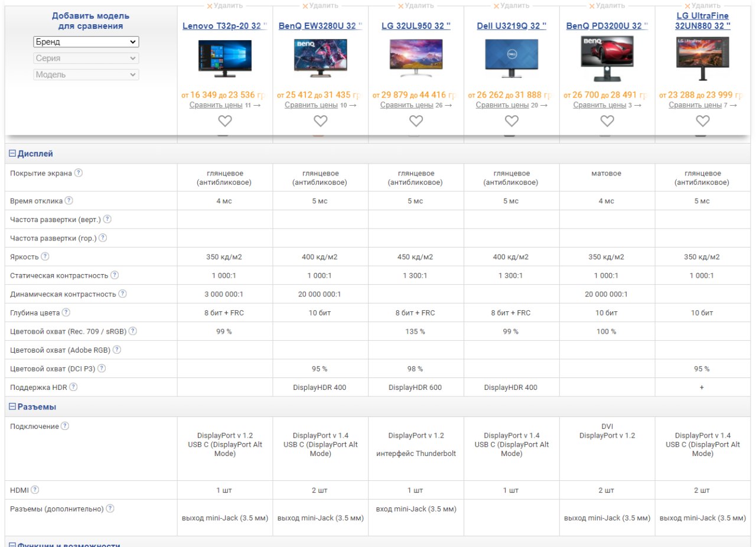Select the 3 000 000:1 dynamic contrast value
Image resolution: width=756 pixels, height=547 pixels.
coord(224,294)
